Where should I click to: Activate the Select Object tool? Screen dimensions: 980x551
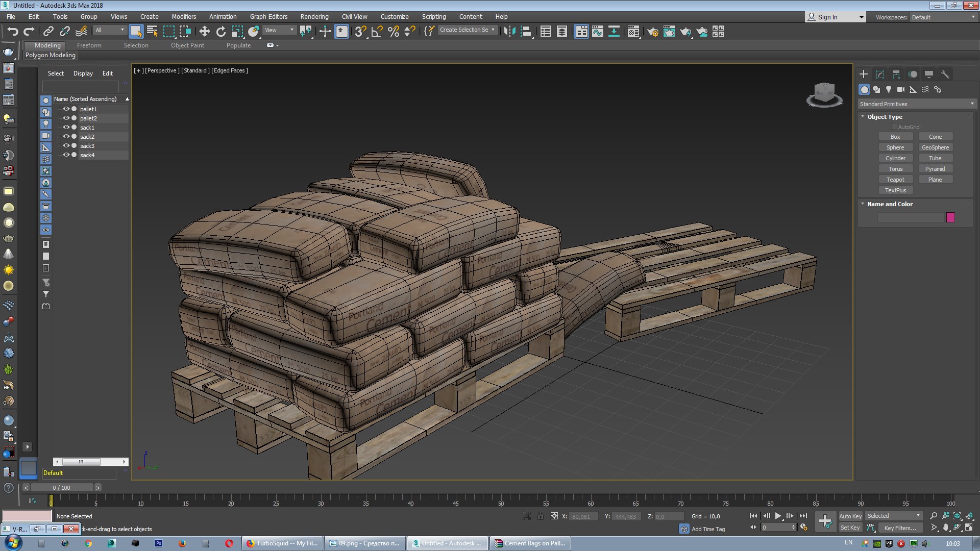[x=136, y=32]
